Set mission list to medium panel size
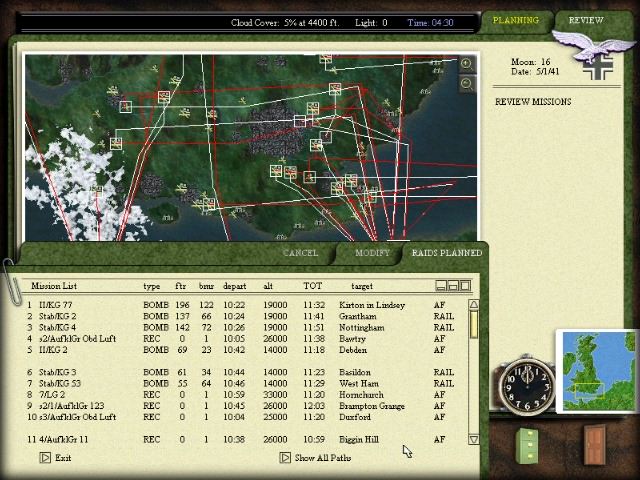This screenshot has height=480, width=640. (454, 286)
